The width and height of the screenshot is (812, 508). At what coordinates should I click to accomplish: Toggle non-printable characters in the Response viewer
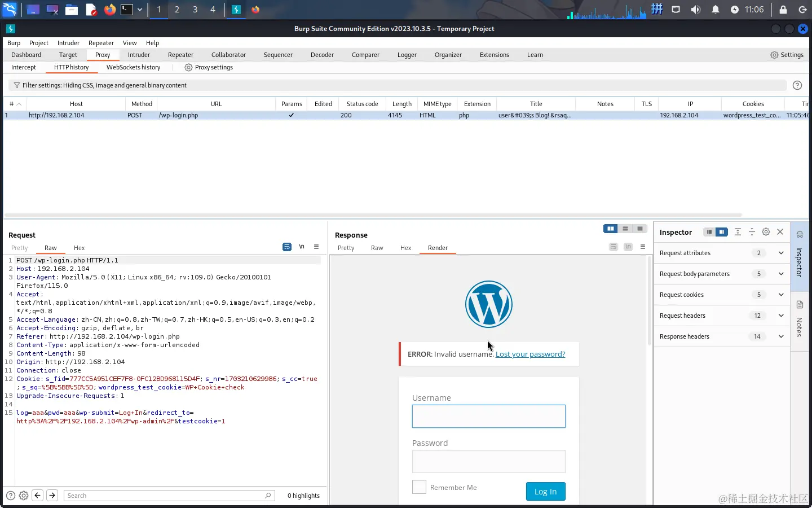click(628, 247)
